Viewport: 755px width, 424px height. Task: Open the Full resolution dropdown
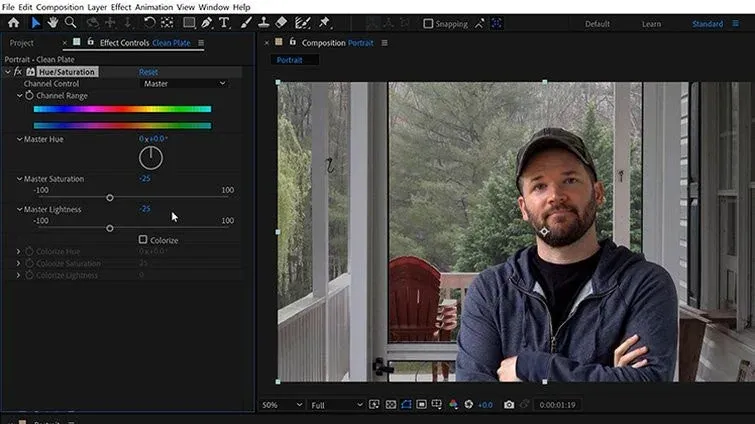tap(337, 405)
